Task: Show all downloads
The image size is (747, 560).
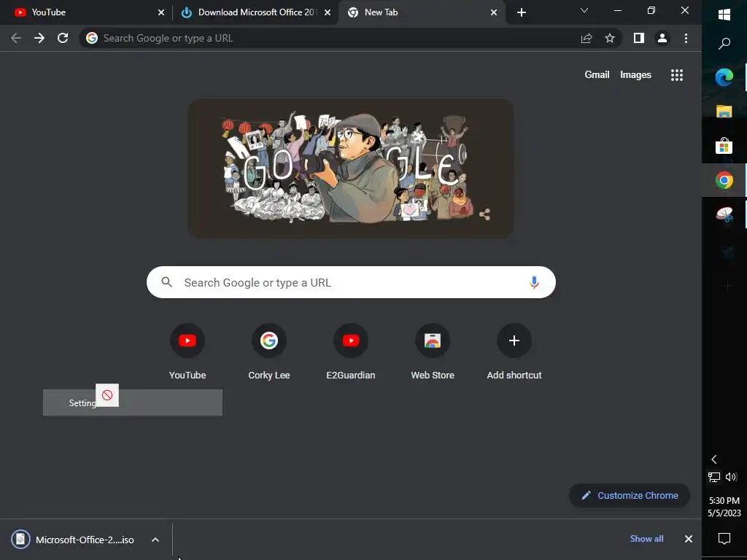Action: tap(646, 539)
